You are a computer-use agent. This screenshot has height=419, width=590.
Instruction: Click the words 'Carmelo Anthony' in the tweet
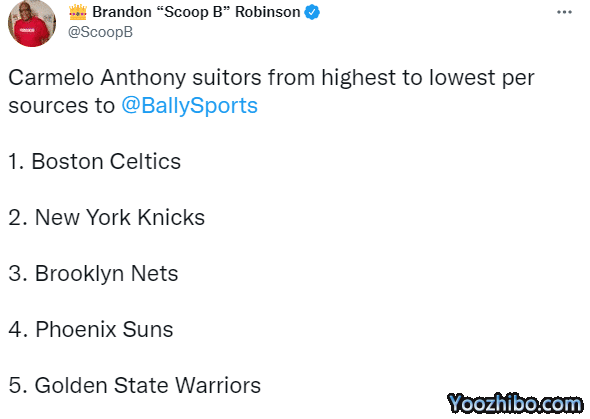pos(97,78)
